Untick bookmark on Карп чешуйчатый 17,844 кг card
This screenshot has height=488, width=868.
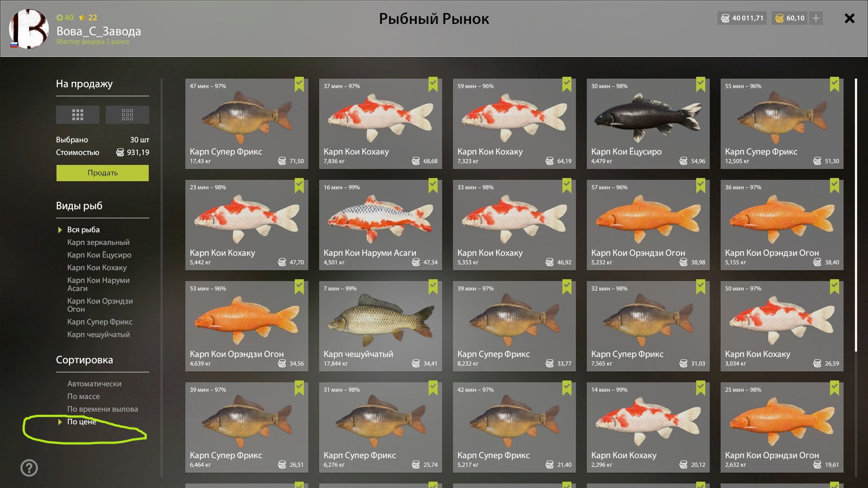click(433, 287)
